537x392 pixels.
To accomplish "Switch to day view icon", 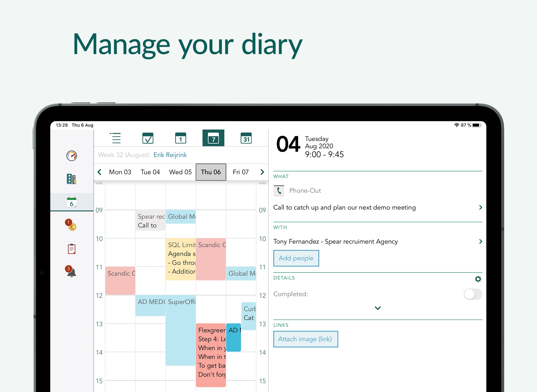I will pyautogui.click(x=181, y=139).
